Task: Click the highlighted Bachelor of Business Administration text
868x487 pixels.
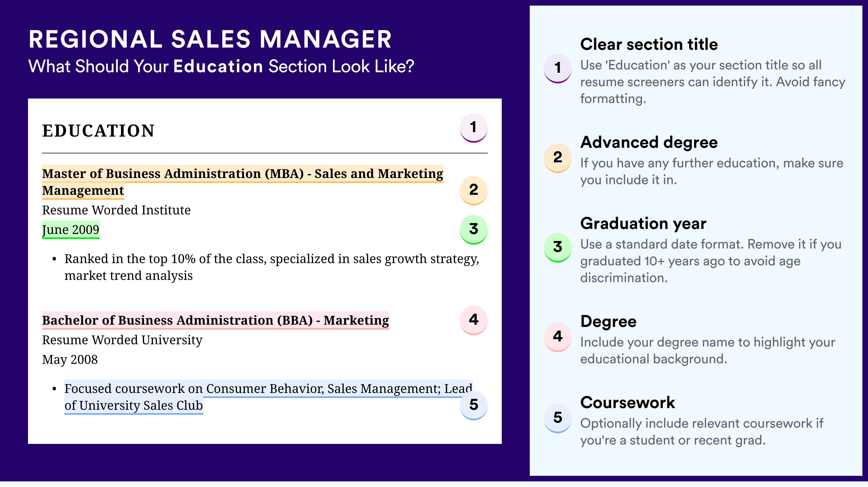Action: pyautogui.click(x=215, y=320)
